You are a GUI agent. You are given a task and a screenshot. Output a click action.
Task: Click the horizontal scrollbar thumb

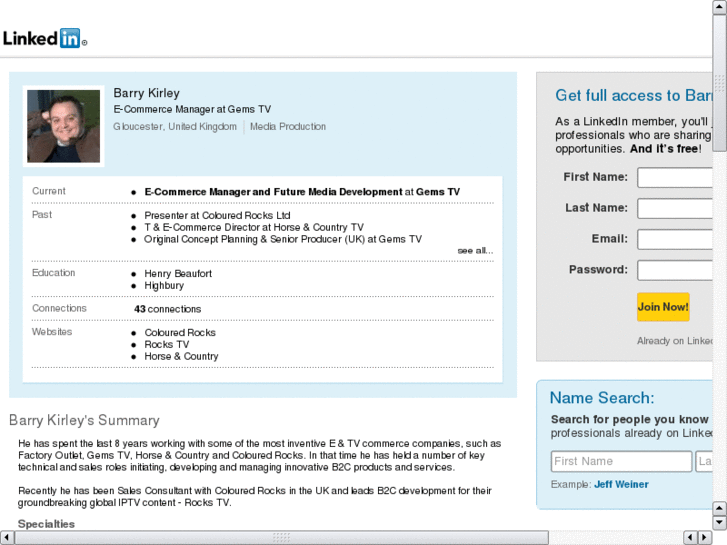coord(281,538)
